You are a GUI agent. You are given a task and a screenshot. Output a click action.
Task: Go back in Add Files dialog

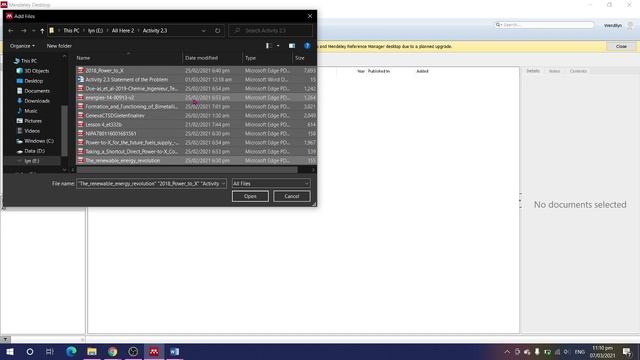[x=11, y=31]
